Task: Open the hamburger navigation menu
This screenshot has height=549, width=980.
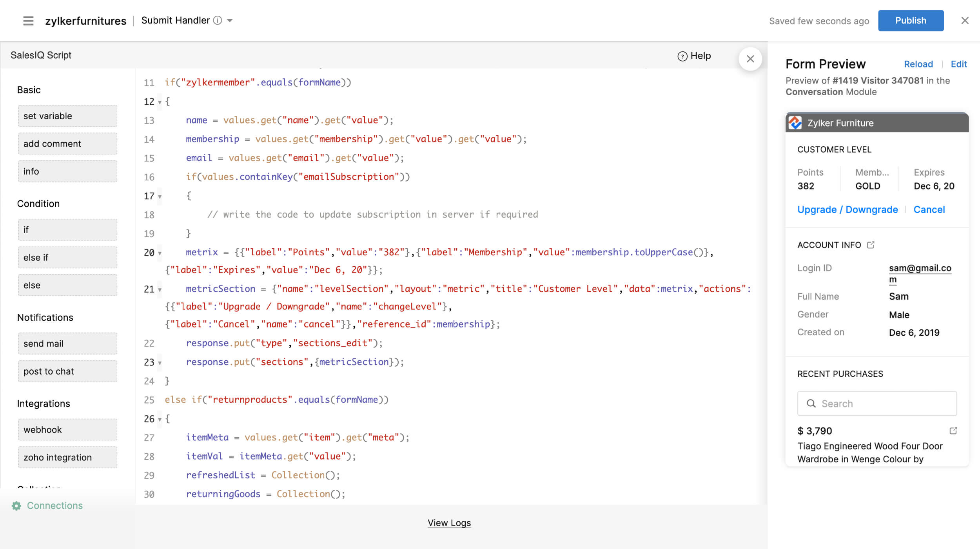Action: [28, 20]
